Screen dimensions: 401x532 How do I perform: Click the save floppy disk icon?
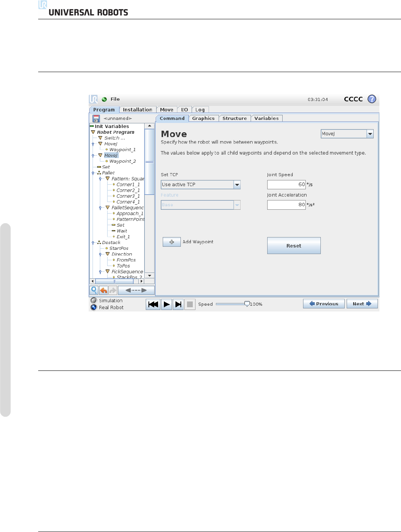[96, 119]
